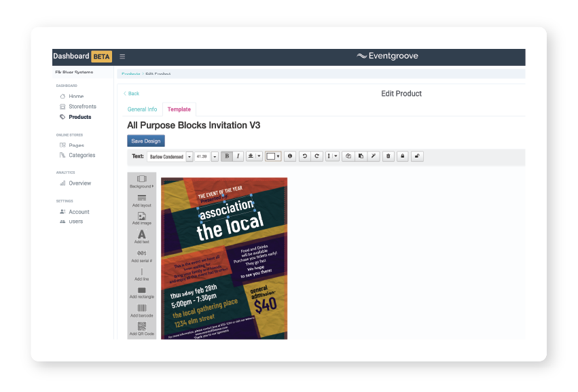Add a rectangle to the template
Screen dimensions: 578x392
click(x=141, y=293)
